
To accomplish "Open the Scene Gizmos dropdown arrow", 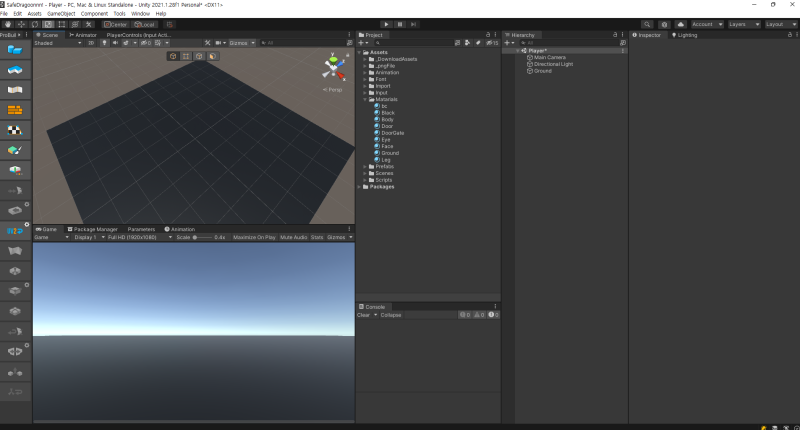I will [x=253, y=43].
